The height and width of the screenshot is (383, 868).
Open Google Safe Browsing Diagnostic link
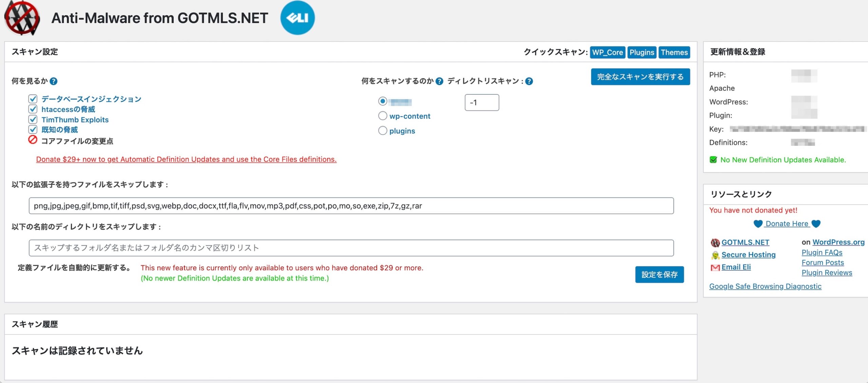coord(765,286)
